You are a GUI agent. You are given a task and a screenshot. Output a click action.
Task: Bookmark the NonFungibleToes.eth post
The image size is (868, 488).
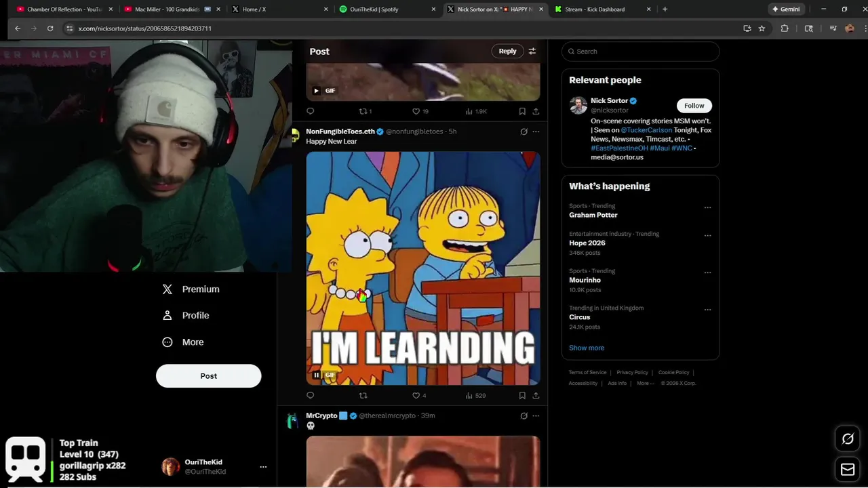pyautogui.click(x=522, y=395)
